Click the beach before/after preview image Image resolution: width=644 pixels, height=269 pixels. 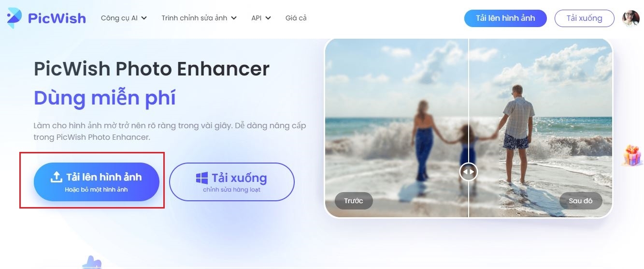point(469,127)
